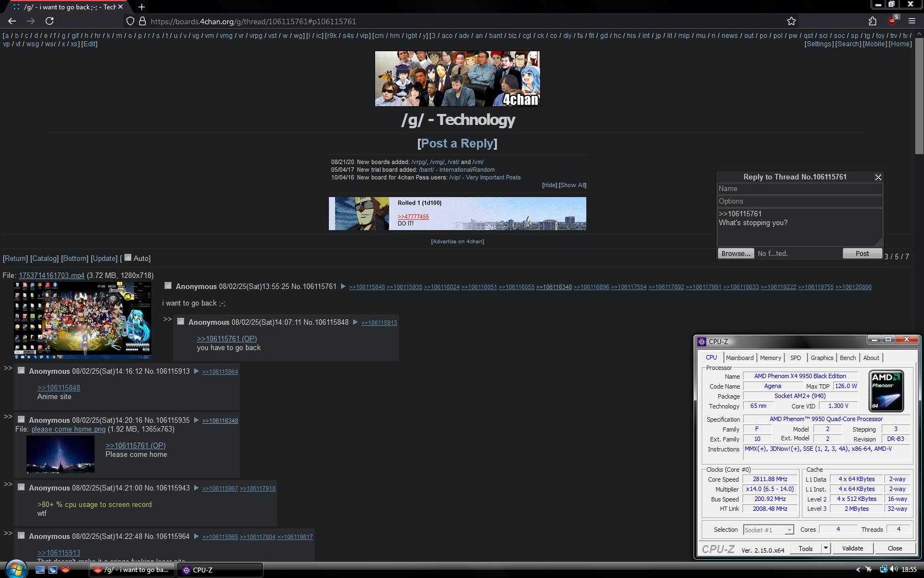Switch to the Memory tab in CPU-Z
The image size is (924, 578).
(771, 358)
